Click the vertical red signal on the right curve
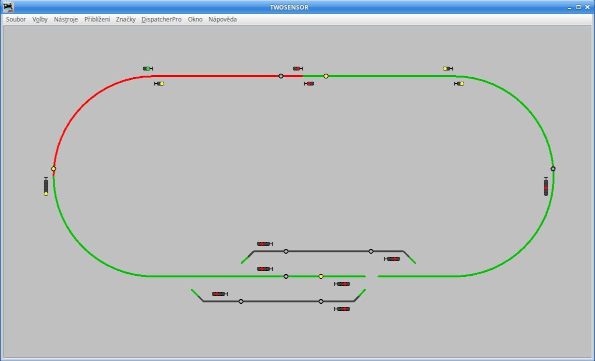This screenshot has width=595, height=361. 546,186
